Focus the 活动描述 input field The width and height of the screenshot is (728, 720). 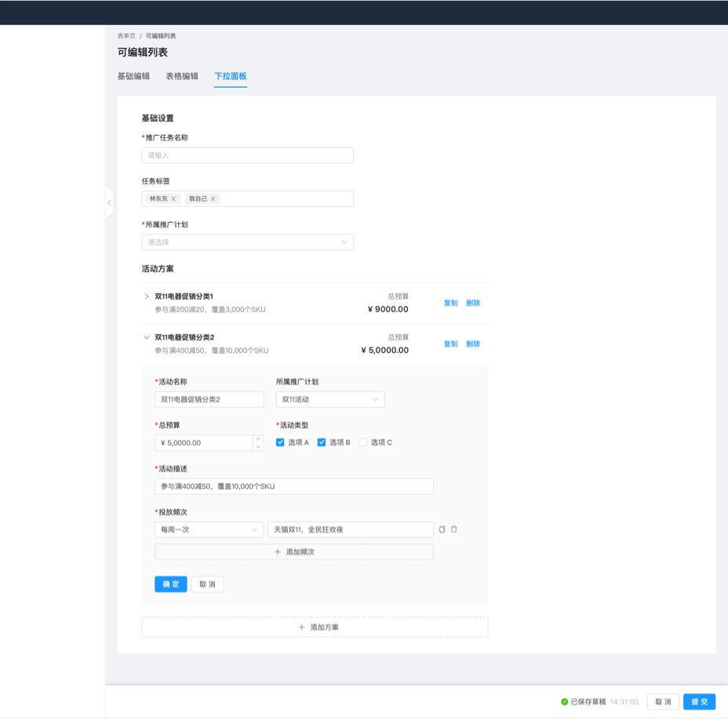click(x=294, y=486)
